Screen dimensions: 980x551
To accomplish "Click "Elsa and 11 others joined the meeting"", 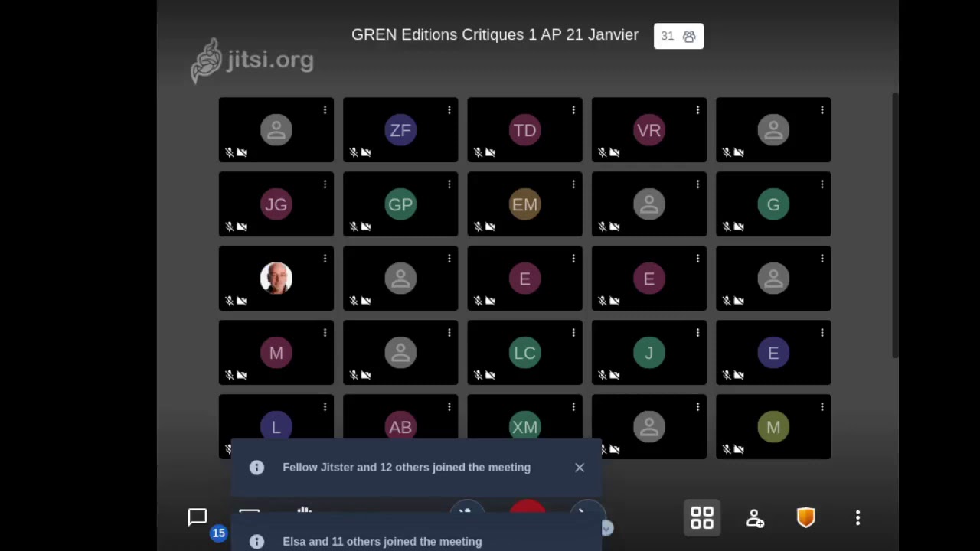I will (x=382, y=542).
